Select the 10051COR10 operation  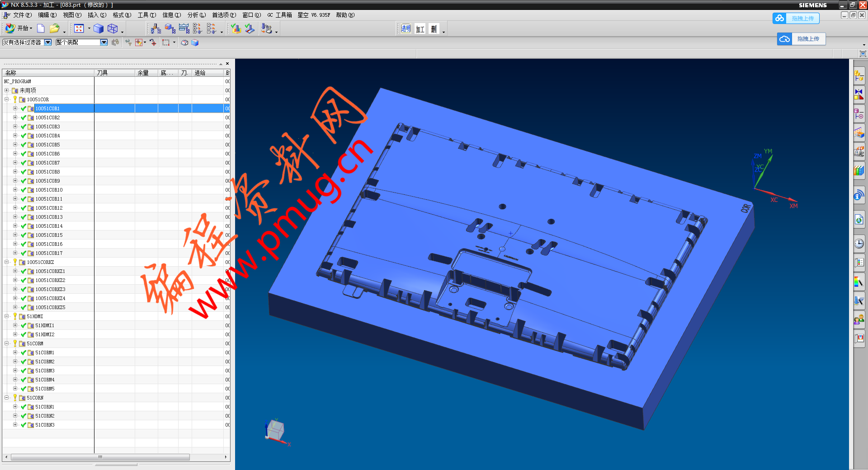(x=49, y=190)
